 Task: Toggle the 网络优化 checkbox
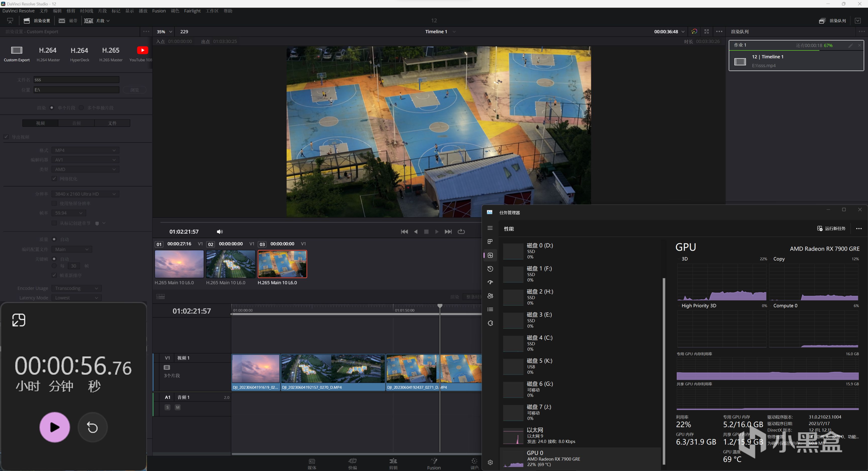[x=54, y=179]
